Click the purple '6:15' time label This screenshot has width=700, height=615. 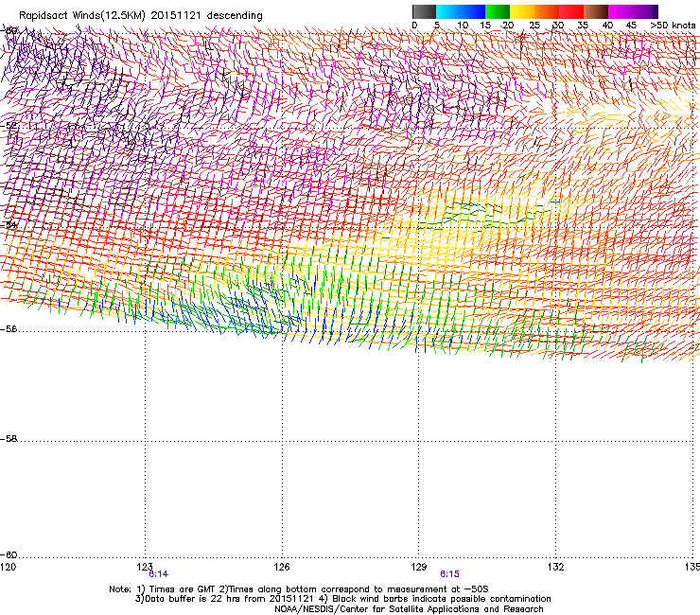449,574
